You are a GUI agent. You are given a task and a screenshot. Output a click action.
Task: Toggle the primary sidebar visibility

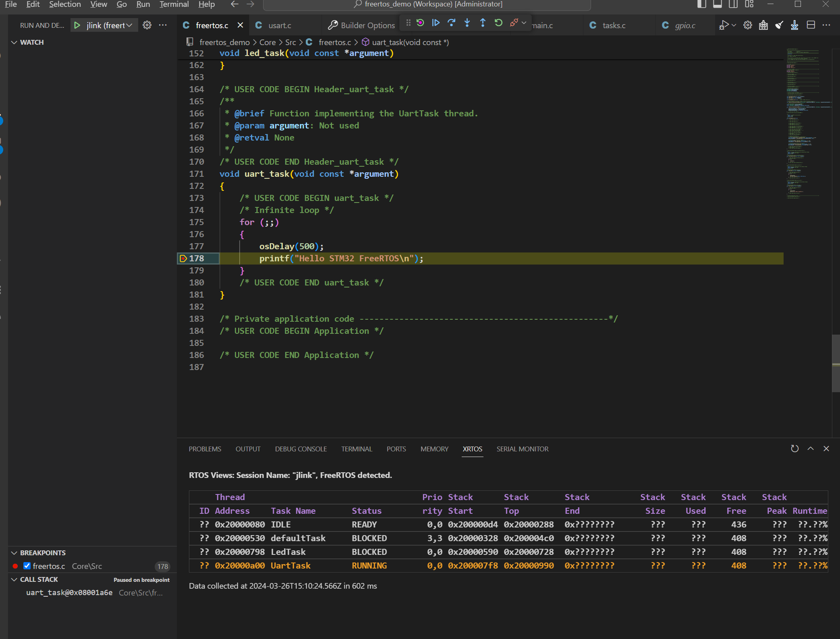click(701, 4)
